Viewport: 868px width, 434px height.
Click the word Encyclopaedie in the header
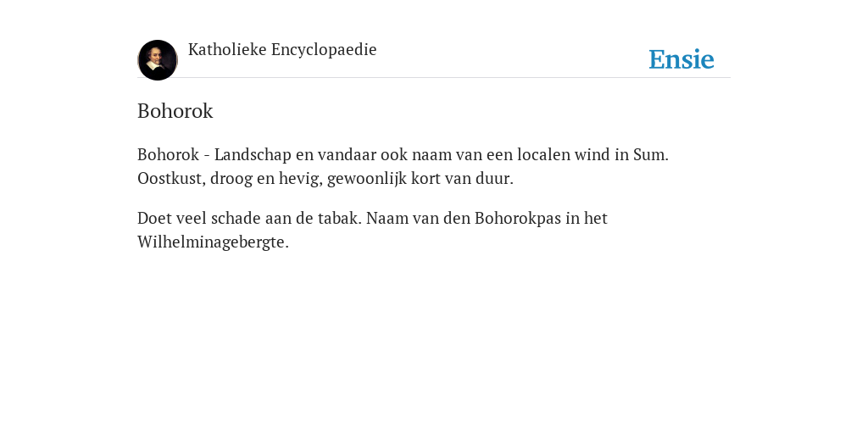coord(324,50)
